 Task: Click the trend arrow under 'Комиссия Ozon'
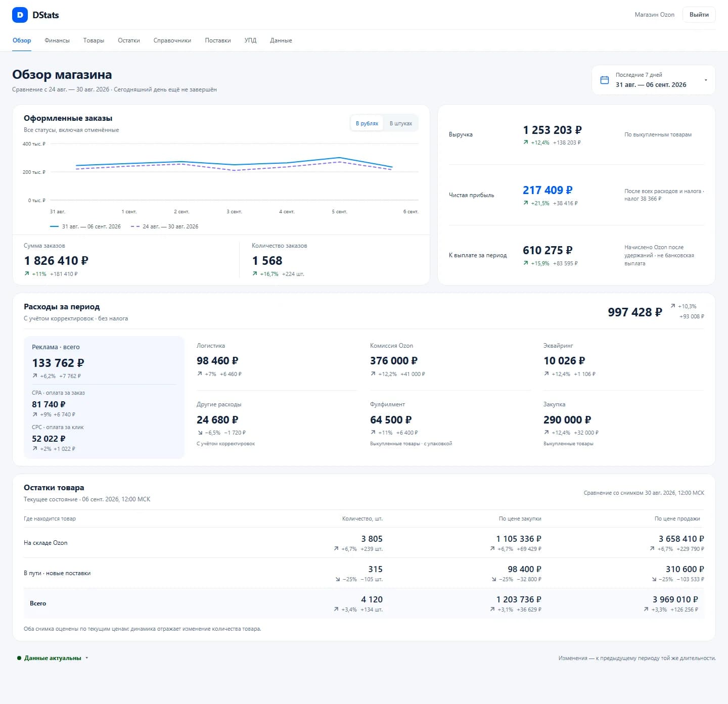click(373, 374)
